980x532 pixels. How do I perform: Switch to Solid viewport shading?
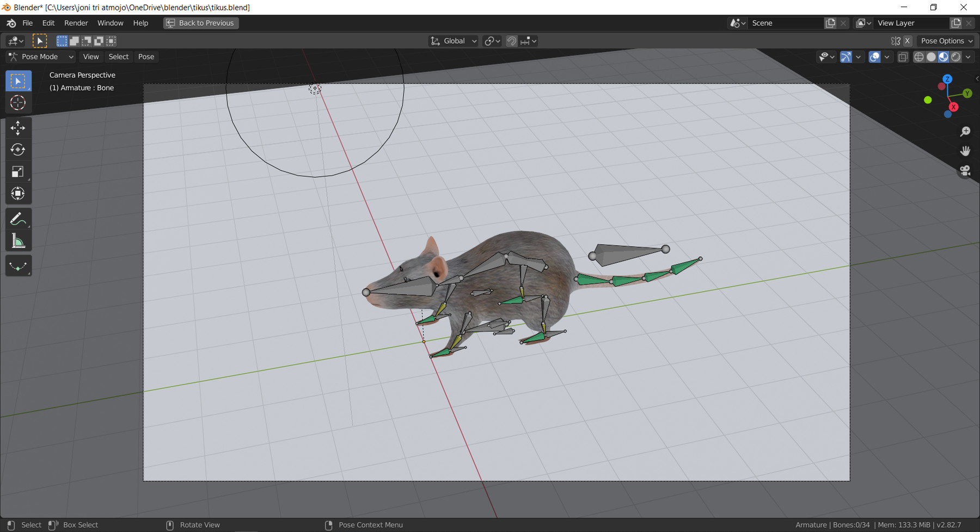(x=931, y=57)
